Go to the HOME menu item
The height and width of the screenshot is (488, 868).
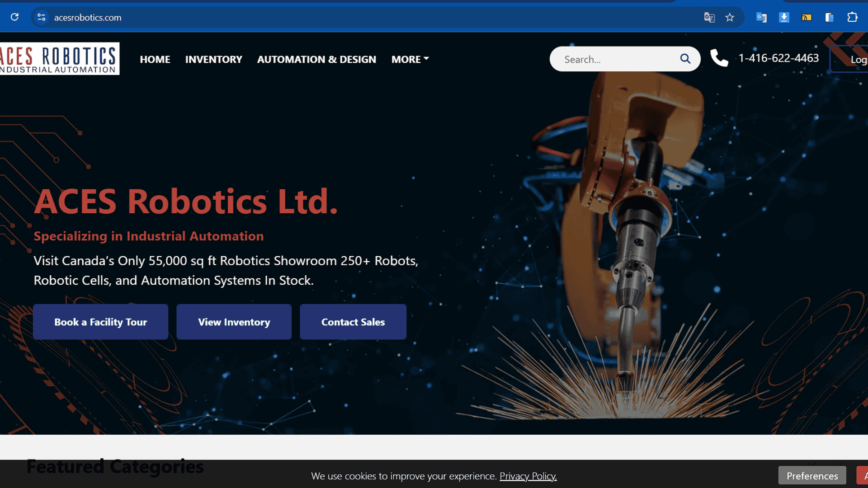(155, 59)
